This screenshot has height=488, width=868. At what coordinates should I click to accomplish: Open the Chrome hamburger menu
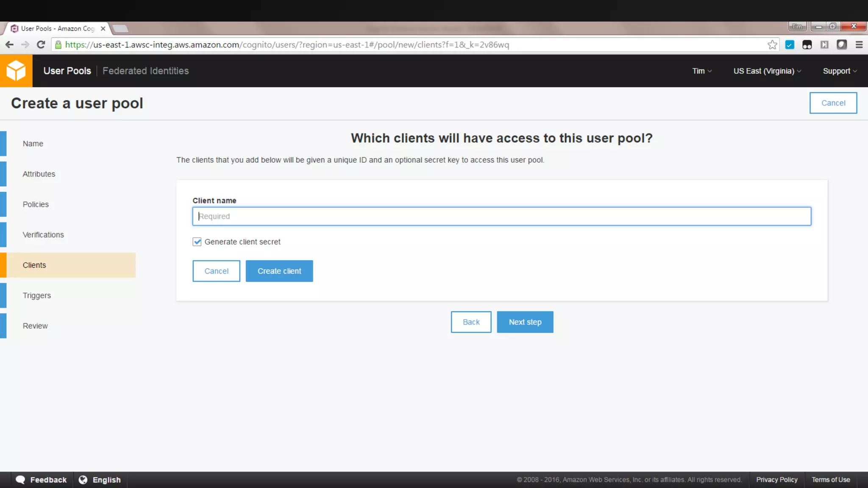click(x=859, y=45)
